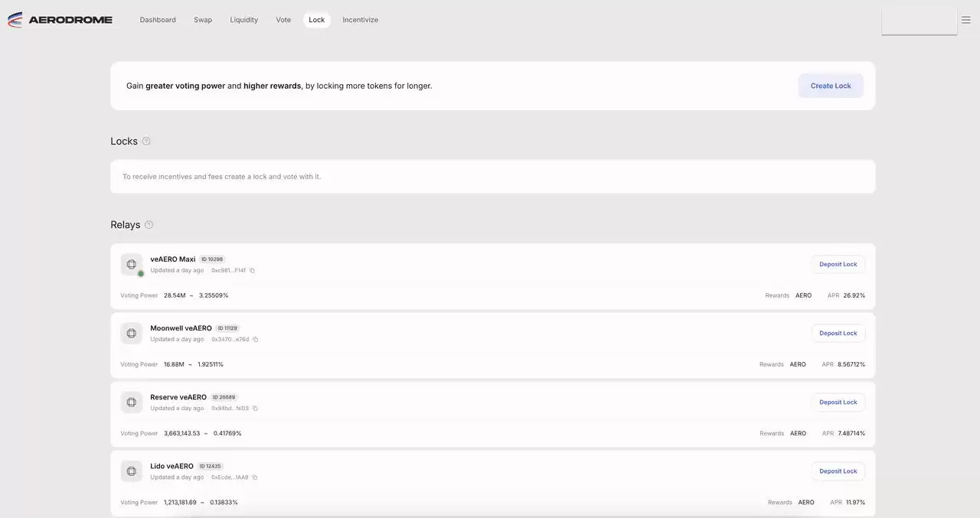Open the Vote tab

(x=283, y=20)
